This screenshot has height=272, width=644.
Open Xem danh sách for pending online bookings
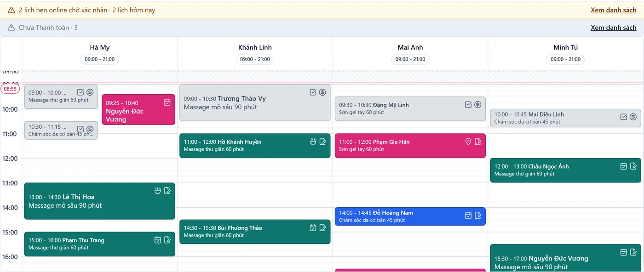[613, 10]
